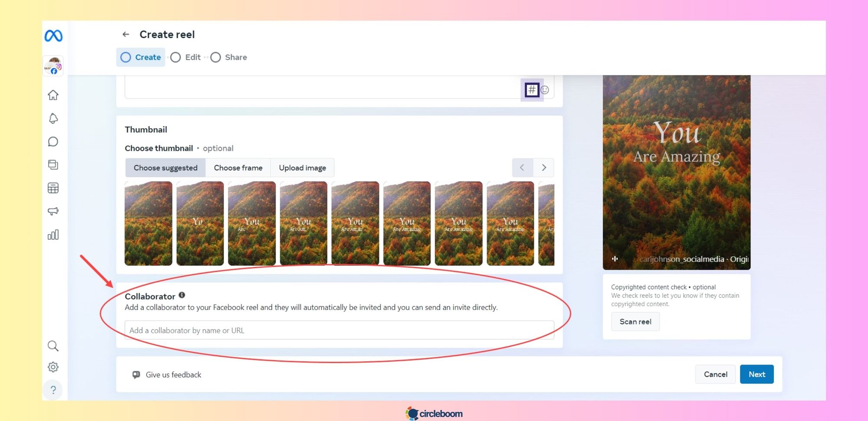Click the Next button
The height and width of the screenshot is (421, 868).
click(757, 374)
